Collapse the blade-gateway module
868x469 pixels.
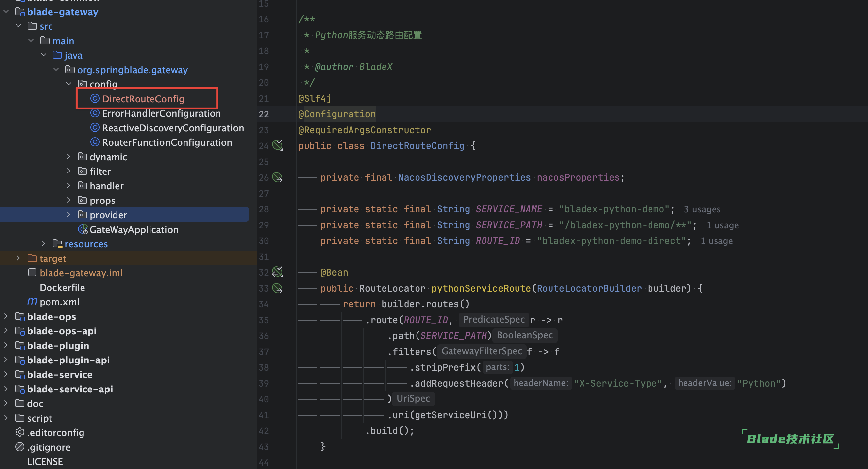[x=6, y=12]
